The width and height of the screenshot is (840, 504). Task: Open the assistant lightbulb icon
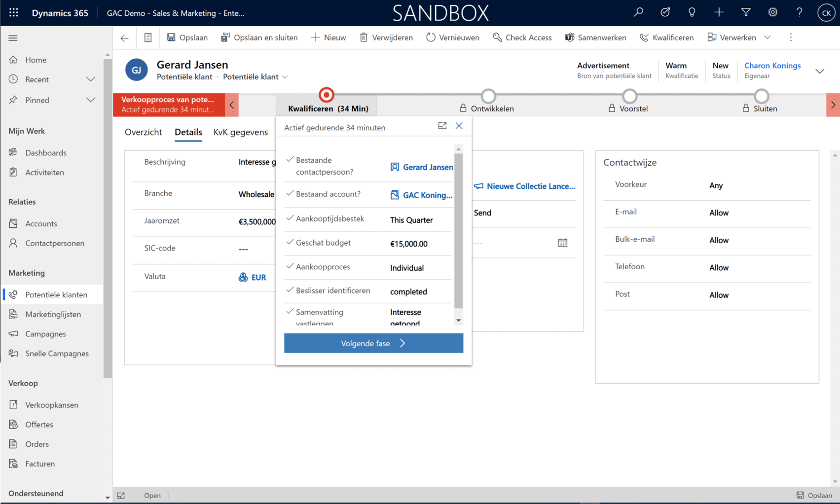692,12
